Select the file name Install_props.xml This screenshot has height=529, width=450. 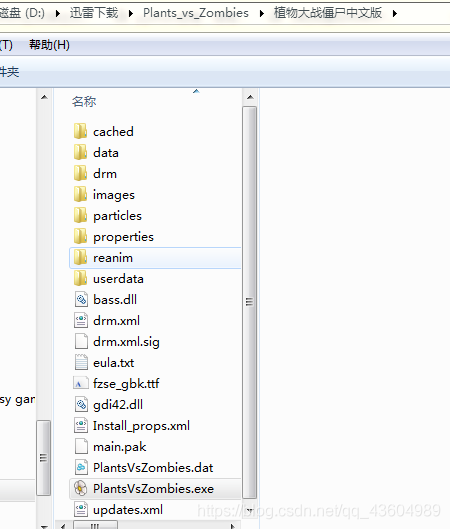tap(141, 426)
